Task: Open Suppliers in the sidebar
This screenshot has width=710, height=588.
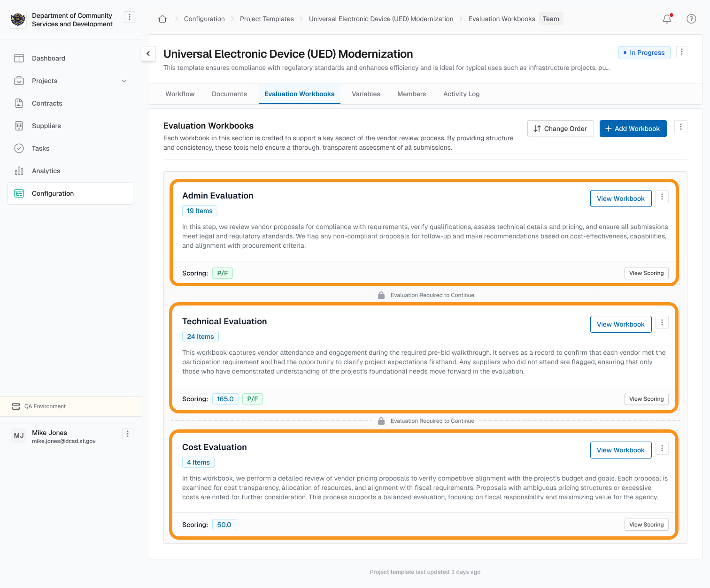Action: [x=46, y=126]
